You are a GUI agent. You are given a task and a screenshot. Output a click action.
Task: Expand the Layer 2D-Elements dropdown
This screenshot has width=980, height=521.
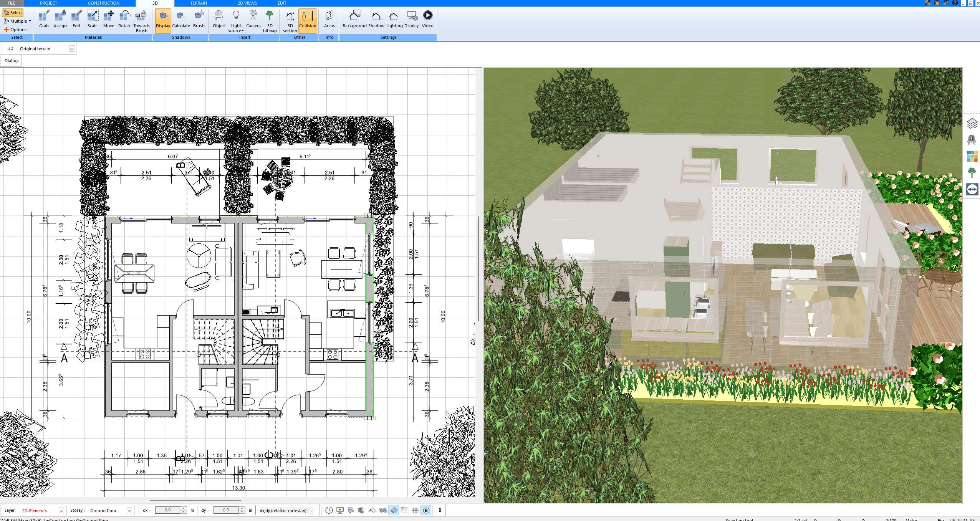(61, 511)
